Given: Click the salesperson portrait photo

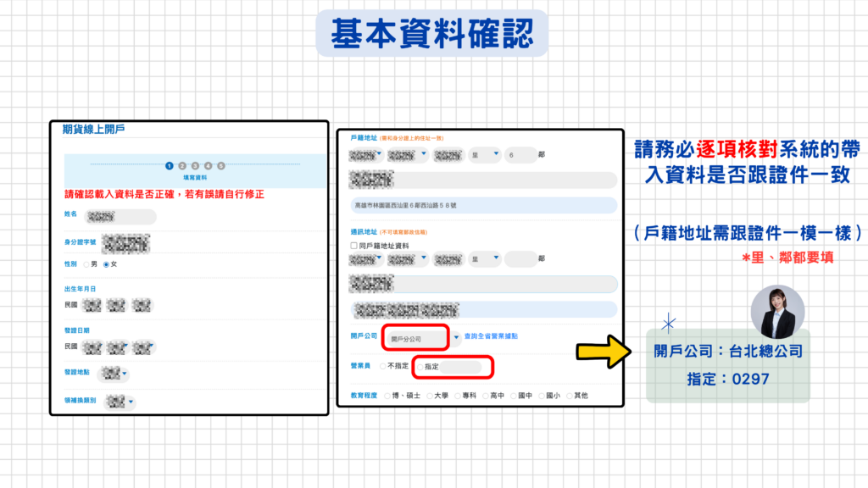Looking at the screenshot, I should coord(777,312).
